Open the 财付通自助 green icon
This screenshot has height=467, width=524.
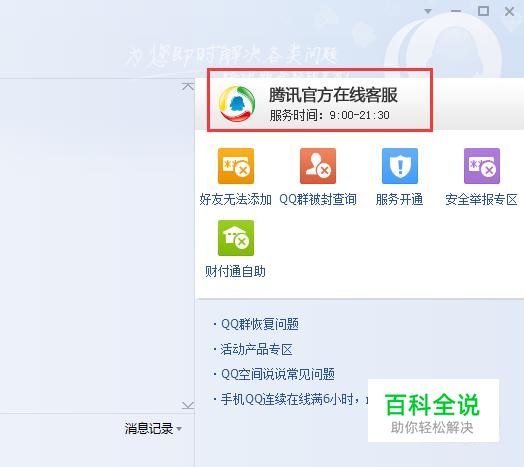(236, 238)
